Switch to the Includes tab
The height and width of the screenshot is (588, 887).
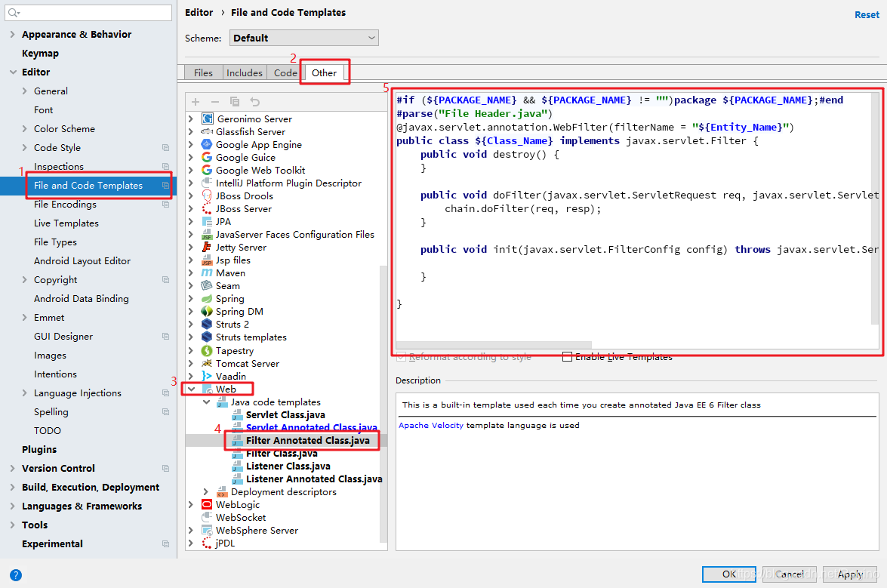click(244, 72)
